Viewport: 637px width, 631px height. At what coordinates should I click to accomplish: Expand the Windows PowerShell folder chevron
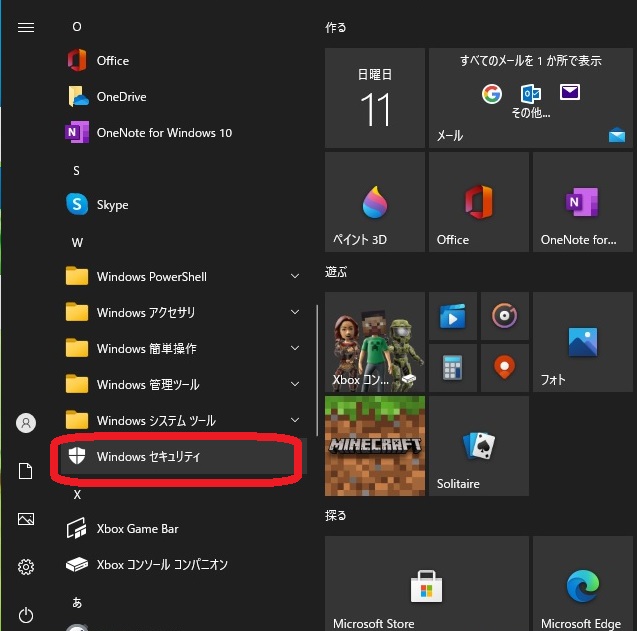pos(295,276)
